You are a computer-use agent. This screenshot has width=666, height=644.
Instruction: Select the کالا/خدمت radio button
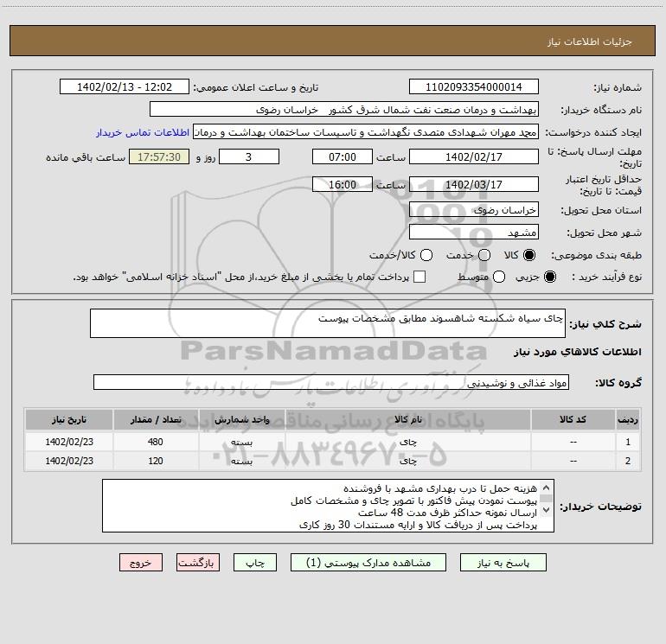point(426,255)
